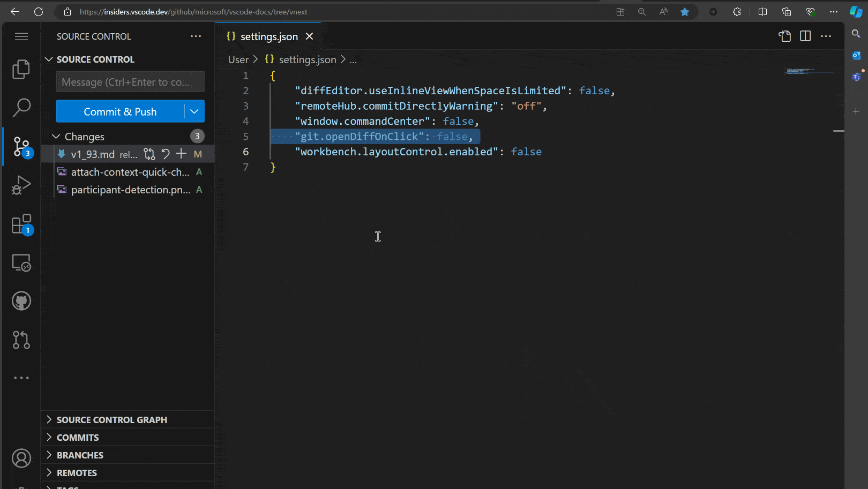The image size is (868, 489).
Task: Expand the Commit & Push dropdown arrow
Action: (x=194, y=111)
